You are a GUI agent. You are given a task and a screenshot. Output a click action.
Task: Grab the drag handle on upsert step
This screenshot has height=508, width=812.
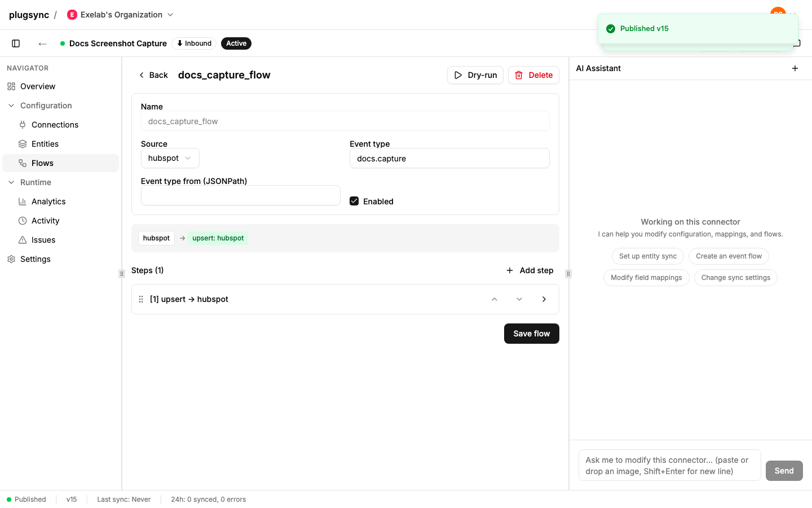point(141,299)
